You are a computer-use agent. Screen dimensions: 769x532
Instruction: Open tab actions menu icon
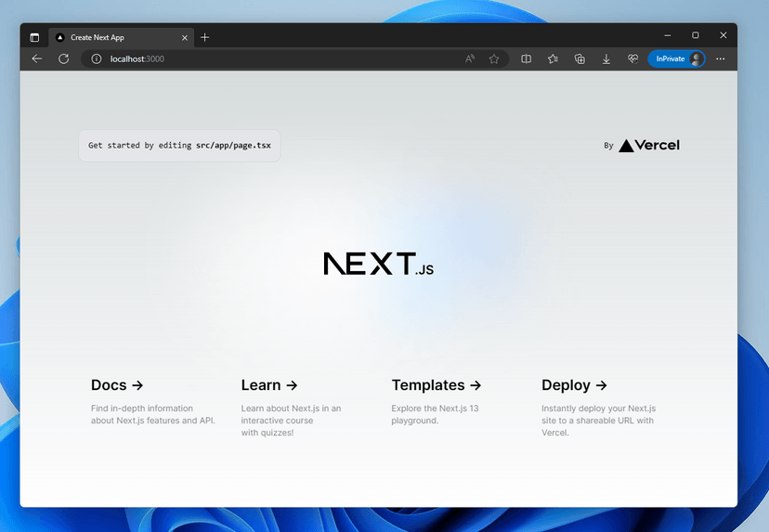pyautogui.click(x=34, y=37)
